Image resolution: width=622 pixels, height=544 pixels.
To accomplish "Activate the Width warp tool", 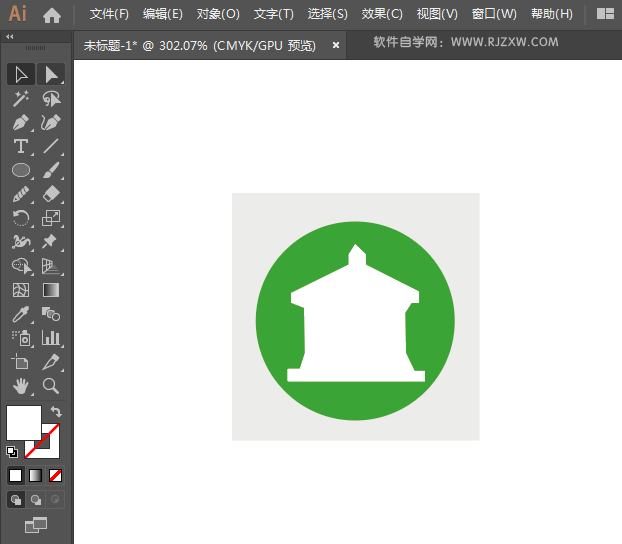I will (x=21, y=242).
